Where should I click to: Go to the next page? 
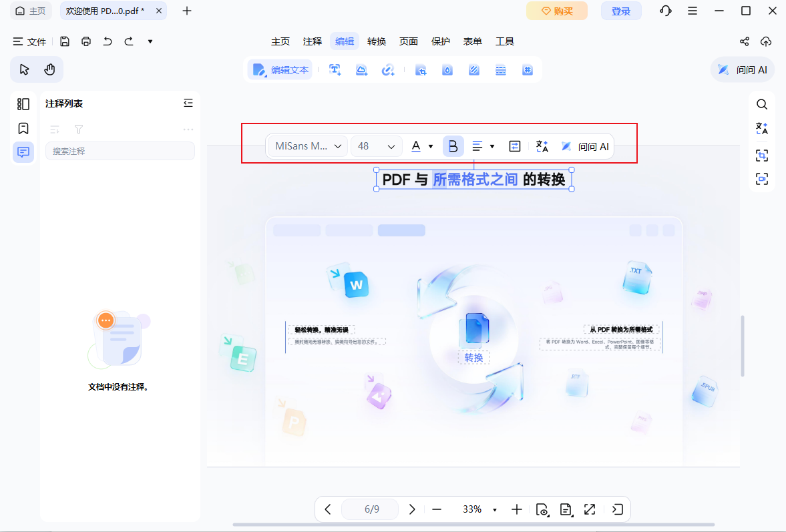click(412, 509)
